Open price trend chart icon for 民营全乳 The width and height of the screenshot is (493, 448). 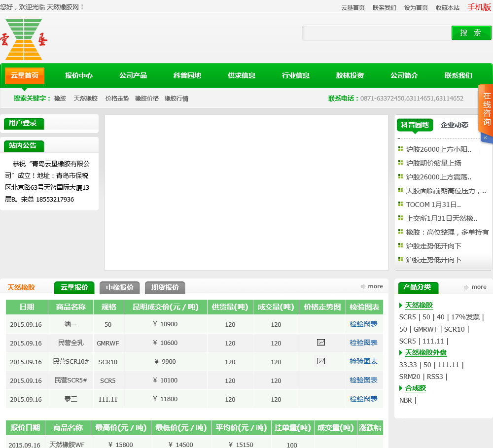coord(321,343)
